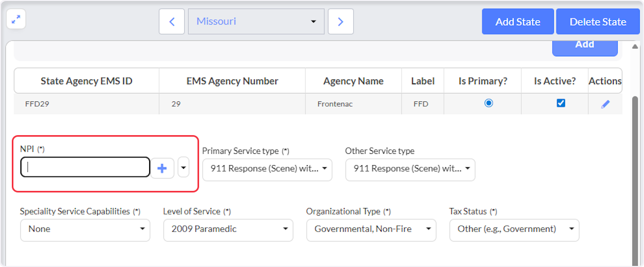644x267 pixels.
Task: Click the EMS Agency Number column header
Action: [232, 81]
